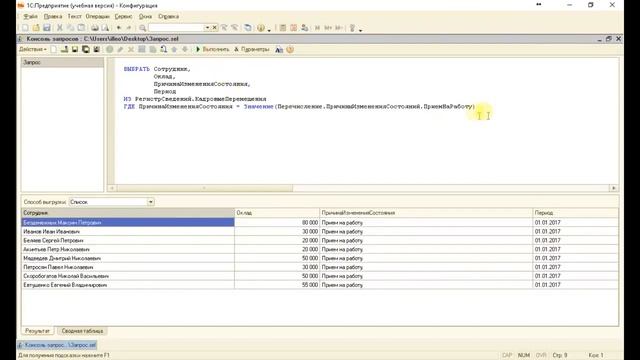Open the Файл menu

[x=30, y=16]
